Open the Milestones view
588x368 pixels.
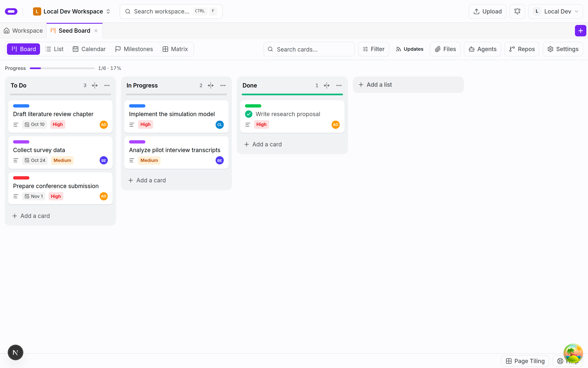tap(134, 49)
